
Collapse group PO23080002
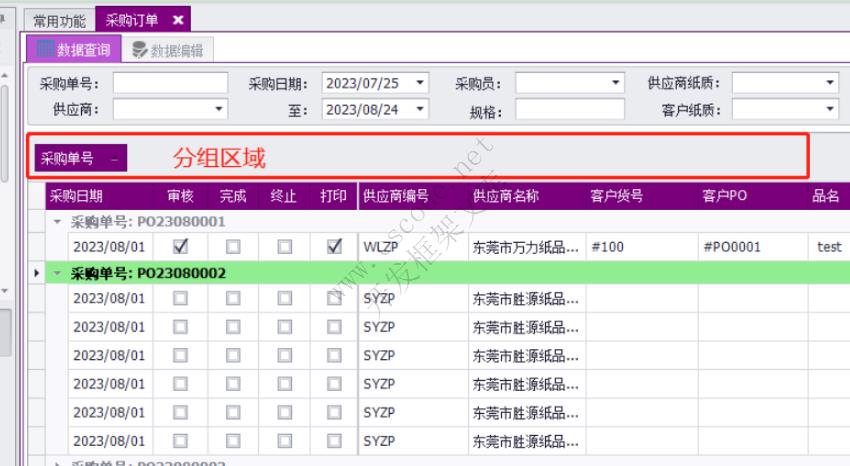pyautogui.click(x=57, y=273)
